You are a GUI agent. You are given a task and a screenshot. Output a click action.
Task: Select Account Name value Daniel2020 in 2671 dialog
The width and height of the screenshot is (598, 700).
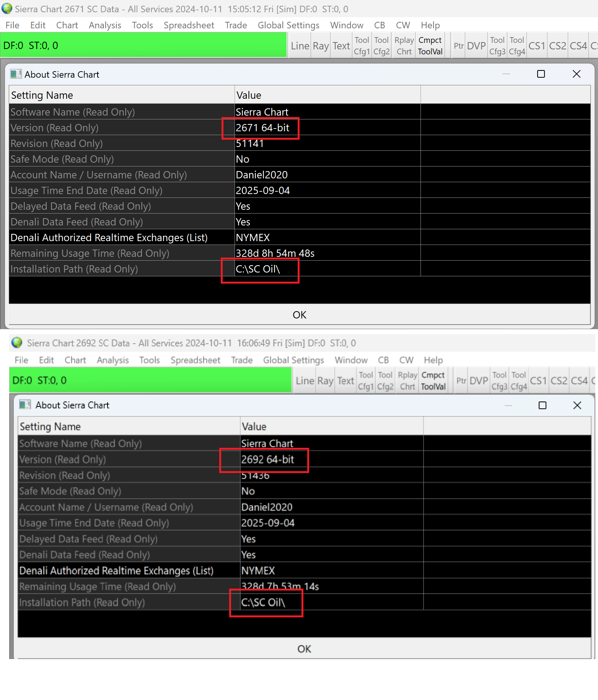coord(262,175)
